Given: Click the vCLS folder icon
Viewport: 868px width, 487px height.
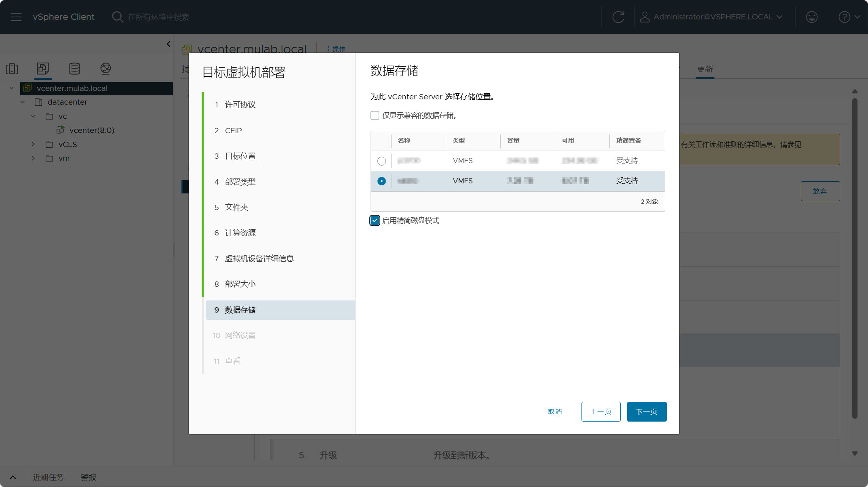Looking at the screenshot, I should point(49,144).
